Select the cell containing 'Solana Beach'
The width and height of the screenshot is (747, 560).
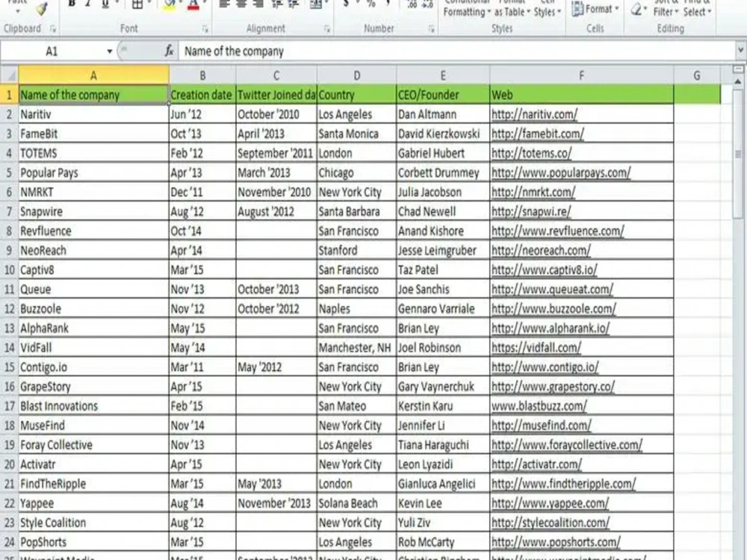click(356, 503)
